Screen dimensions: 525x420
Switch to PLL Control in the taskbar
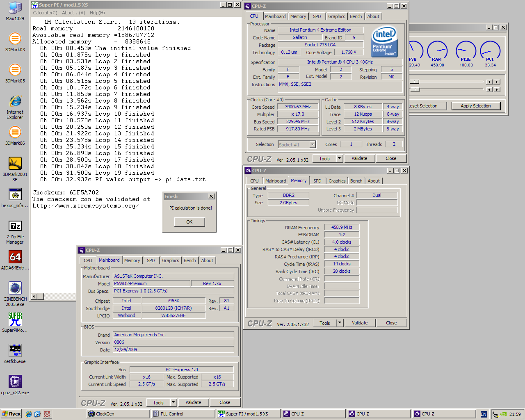click(183, 414)
